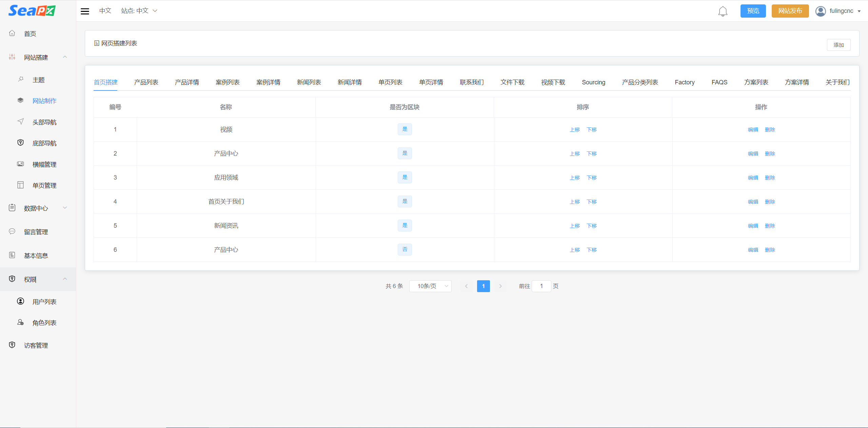Click page number 1 button
Viewport: 868px width, 428px height.
484,286
